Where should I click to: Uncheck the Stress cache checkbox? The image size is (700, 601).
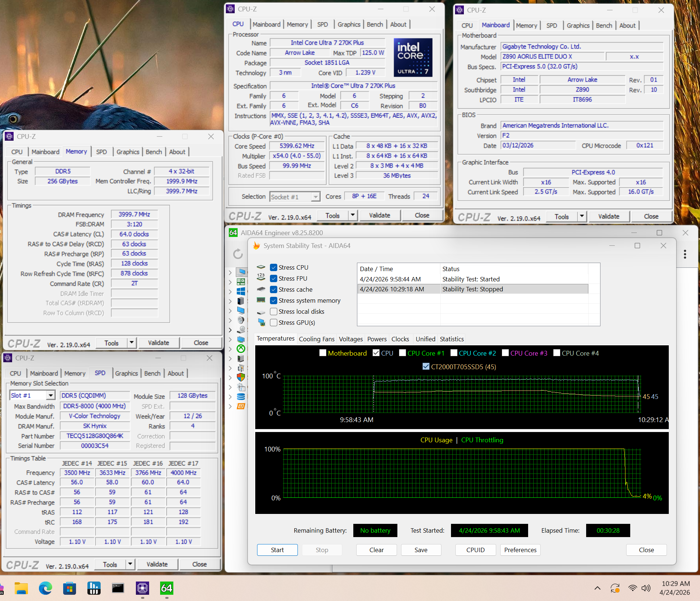point(274,289)
